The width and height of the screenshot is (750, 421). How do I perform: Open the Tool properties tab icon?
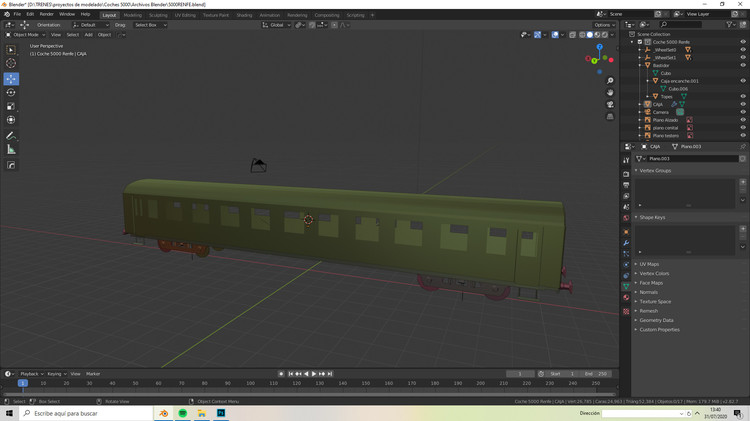(626, 161)
